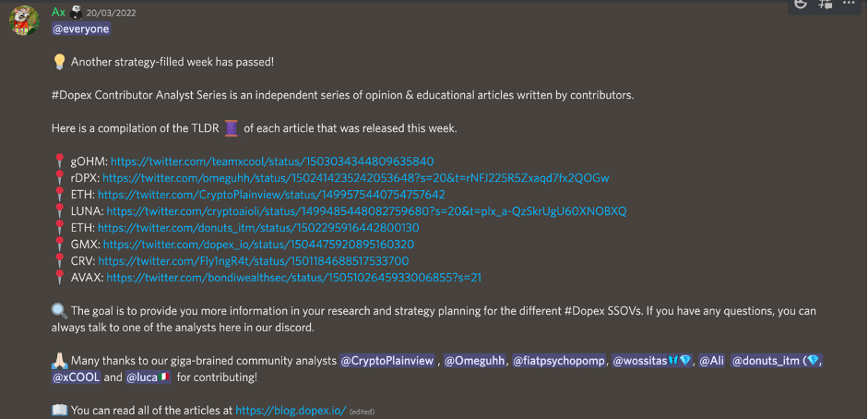Open the CryptoPlainview ETH Twitter link

point(271,194)
